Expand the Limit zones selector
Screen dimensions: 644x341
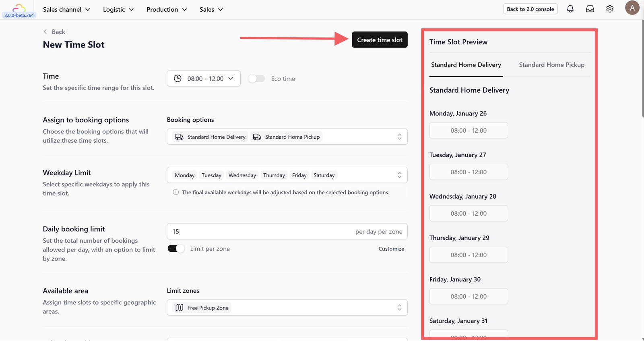287,308
